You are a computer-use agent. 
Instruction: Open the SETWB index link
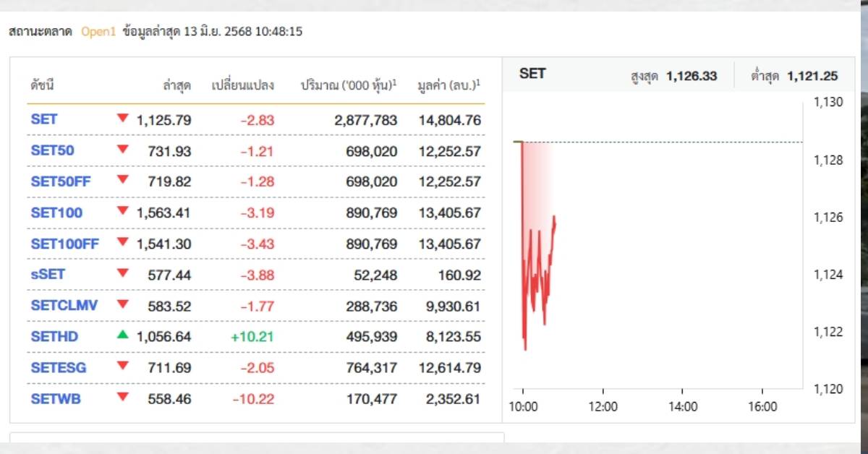(56, 398)
